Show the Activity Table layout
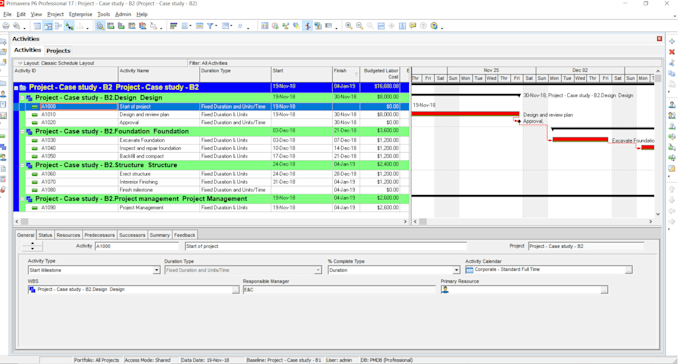The width and height of the screenshot is (680, 364). pyautogui.click(x=37, y=26)
